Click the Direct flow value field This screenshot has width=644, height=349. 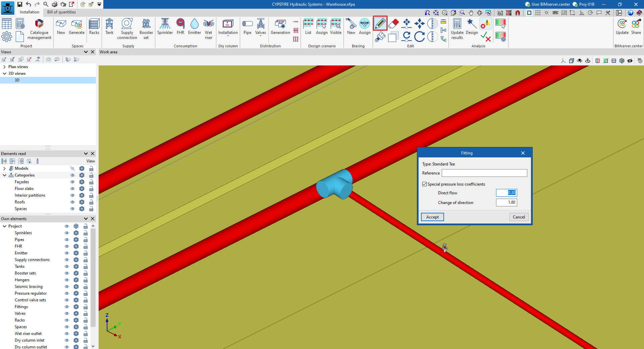point(506,193)
